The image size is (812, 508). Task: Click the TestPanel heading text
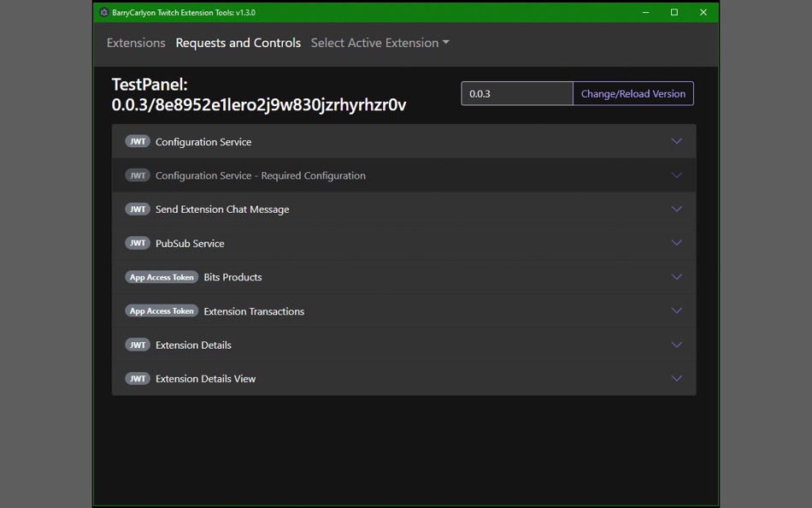(x=258, y=94)
